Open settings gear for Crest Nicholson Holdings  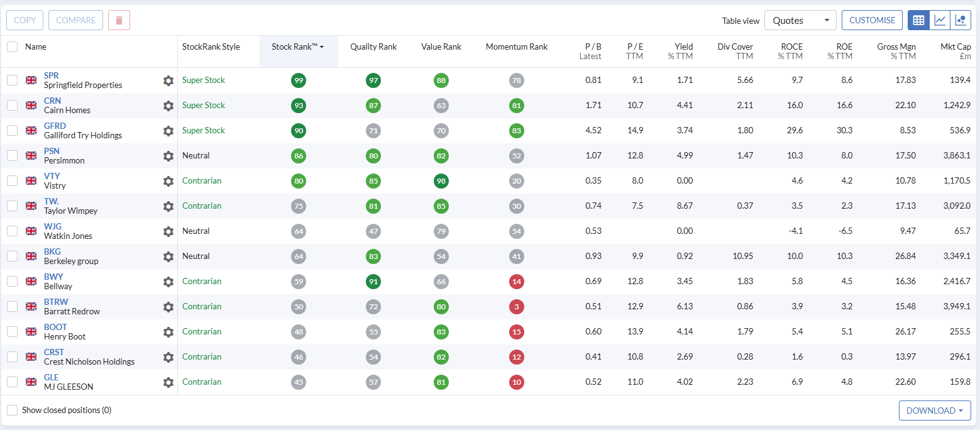click(168, 357)
